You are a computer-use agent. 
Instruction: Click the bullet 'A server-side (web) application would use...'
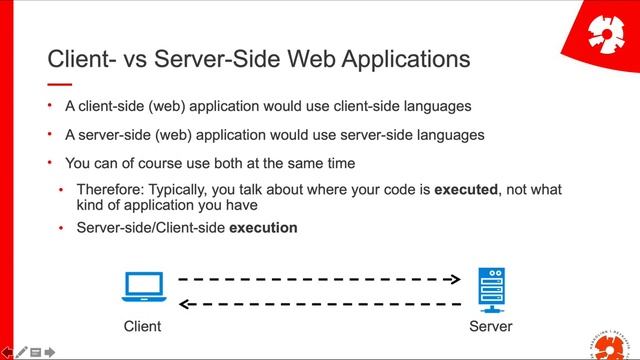point(275,135)
